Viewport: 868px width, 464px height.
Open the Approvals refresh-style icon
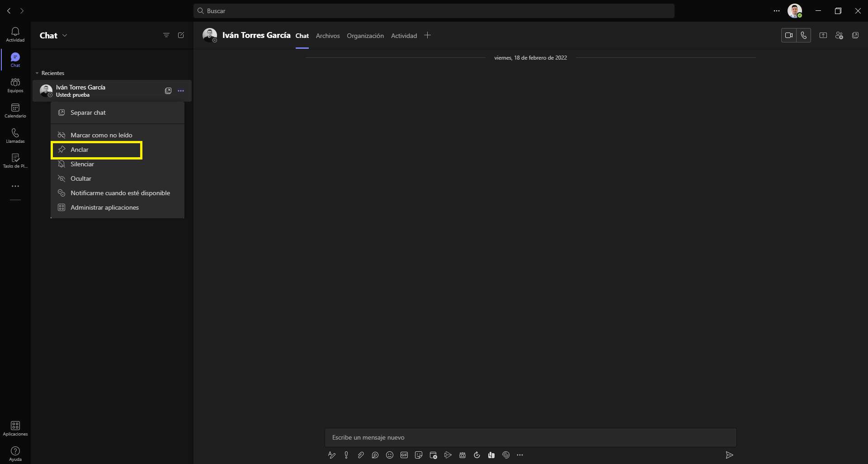point(477,455)
